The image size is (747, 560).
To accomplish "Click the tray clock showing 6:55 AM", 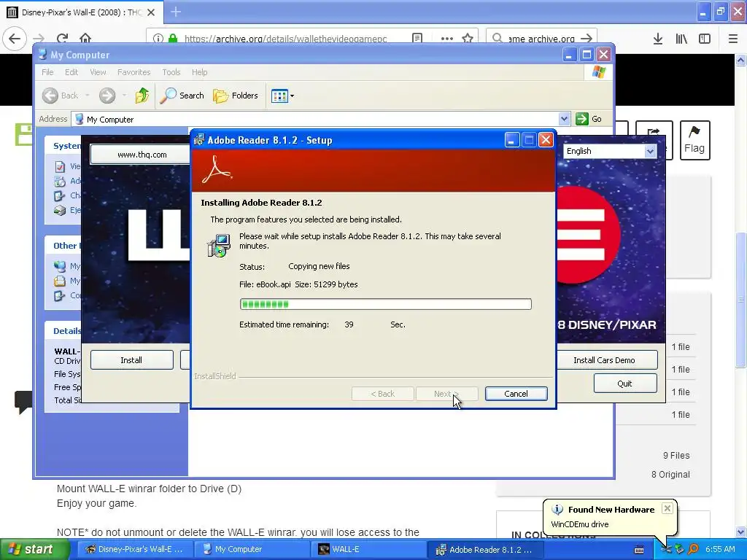I will (x=720, y=549).
